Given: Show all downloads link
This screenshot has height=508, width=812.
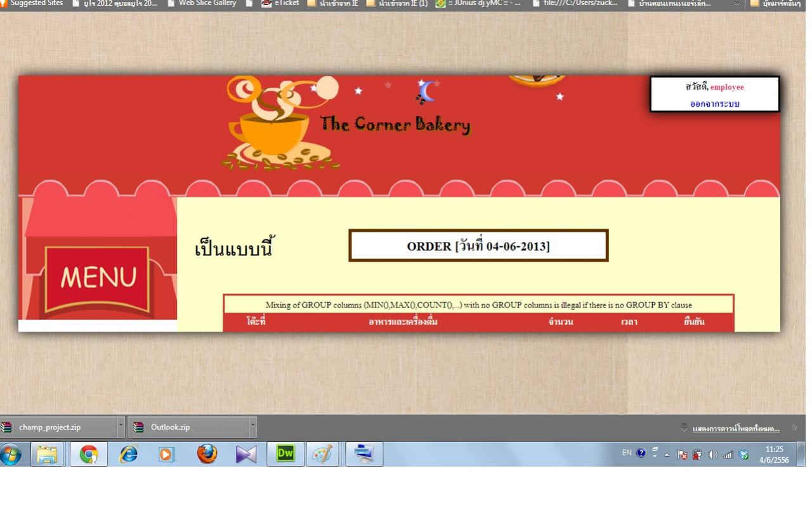Looking at the screenshot, I should [x=736, y=428].
